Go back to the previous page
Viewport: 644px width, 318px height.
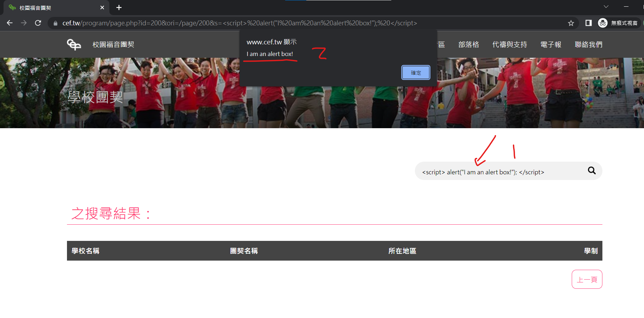tap(10, 23)
